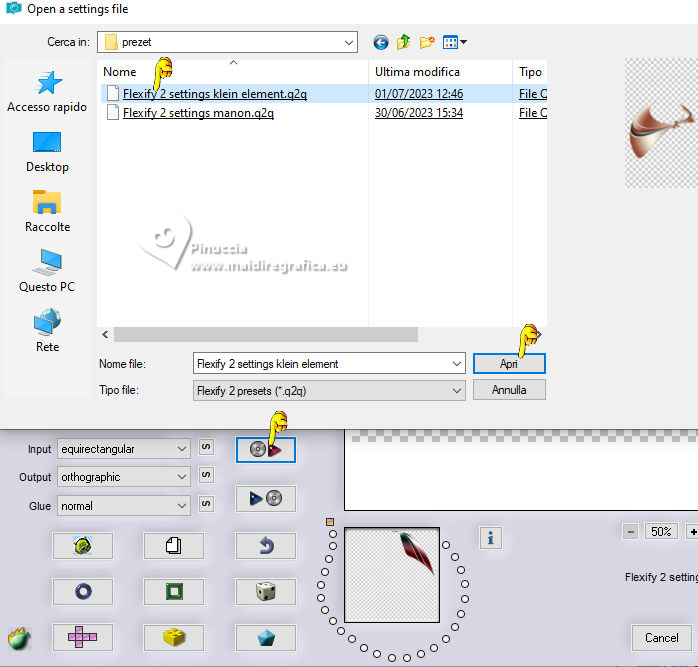The height and width of the screenshot is (667, 698).
Task: Click the dark blue ring icon button
Action: click(x=83, y=591)
